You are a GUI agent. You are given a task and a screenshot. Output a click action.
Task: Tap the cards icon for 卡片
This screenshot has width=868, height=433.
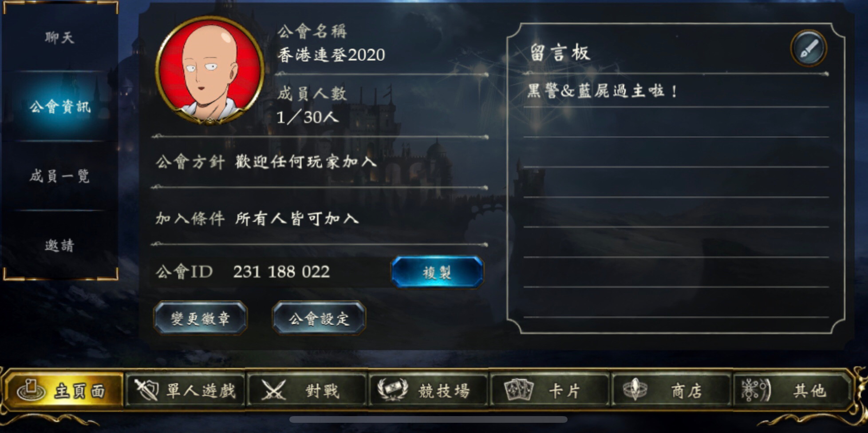pos(518,390)
